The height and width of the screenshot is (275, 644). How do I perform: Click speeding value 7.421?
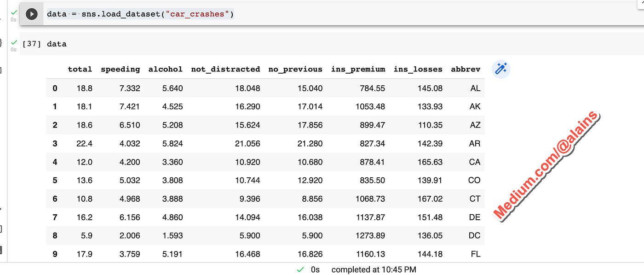(x=129, y=106)
